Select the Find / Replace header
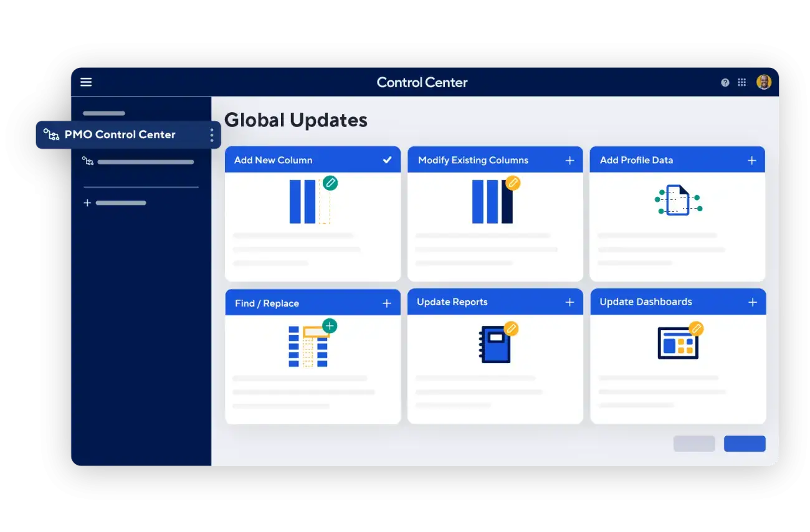The width and height of the screenshot is (810, 532). [x=313, y=303]
